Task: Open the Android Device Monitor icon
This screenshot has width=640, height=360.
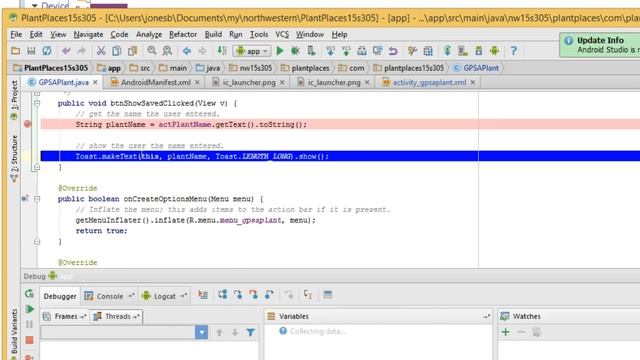Action: pos(495,51)
